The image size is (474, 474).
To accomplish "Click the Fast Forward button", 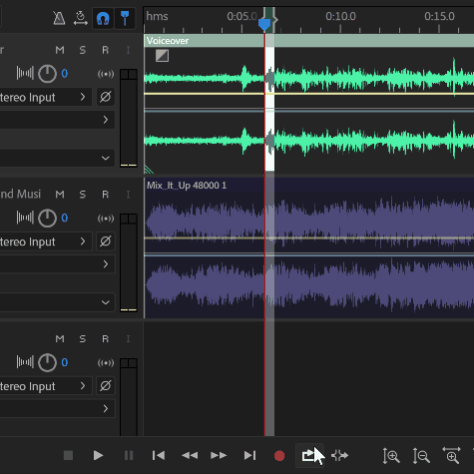I will pos(219,455).
